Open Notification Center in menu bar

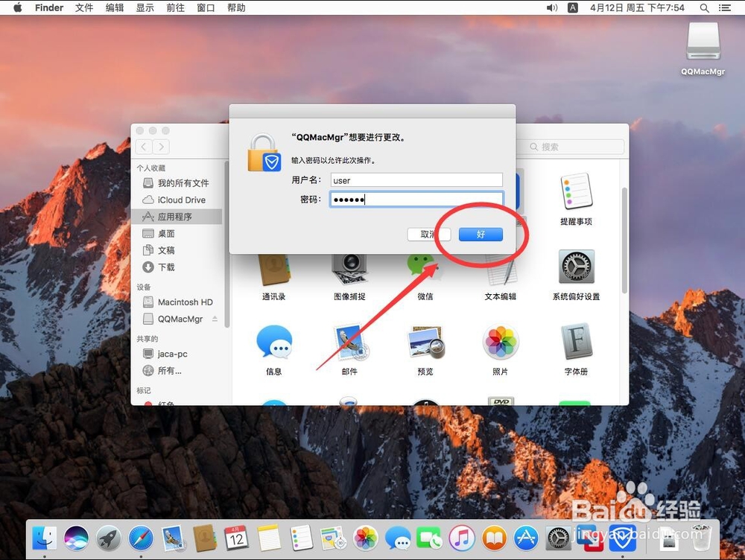[x=725, y=7]
